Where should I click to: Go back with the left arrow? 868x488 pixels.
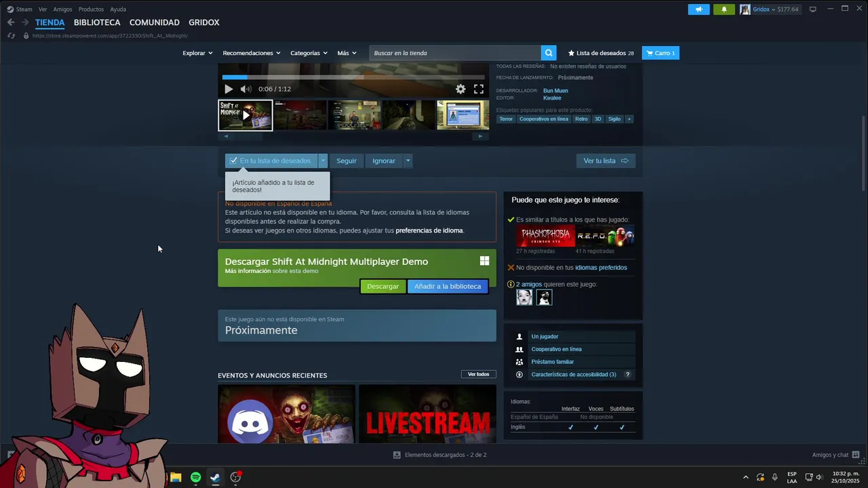tap(11, 22)
